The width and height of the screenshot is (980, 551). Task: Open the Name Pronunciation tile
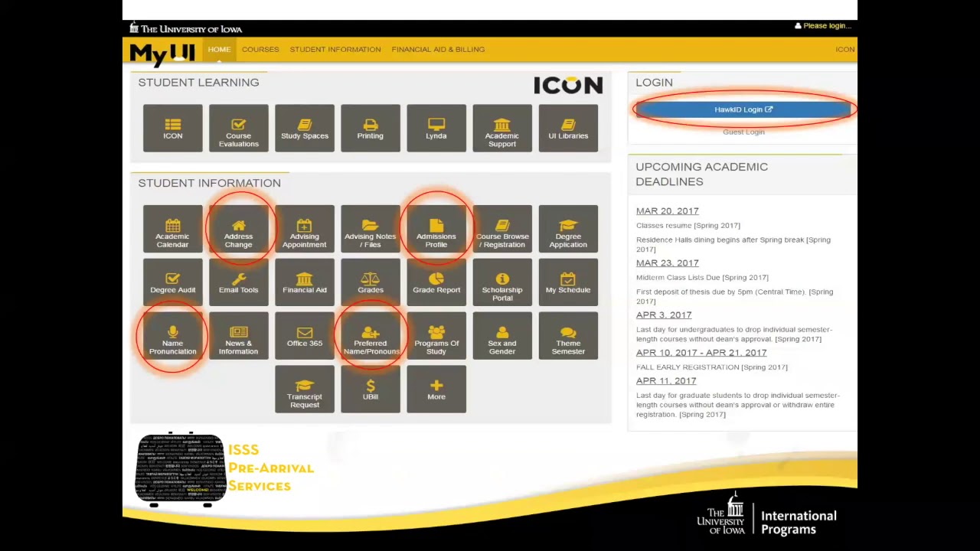(173, 336)
